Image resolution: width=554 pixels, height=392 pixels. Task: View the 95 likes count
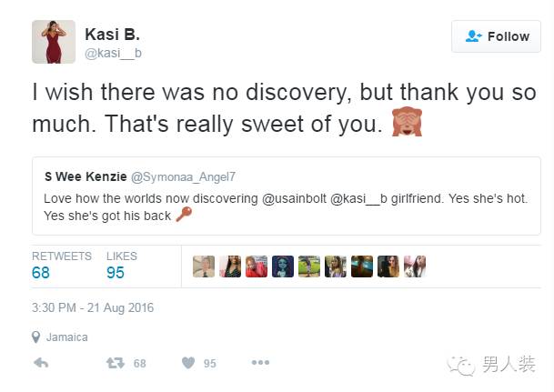116,273
